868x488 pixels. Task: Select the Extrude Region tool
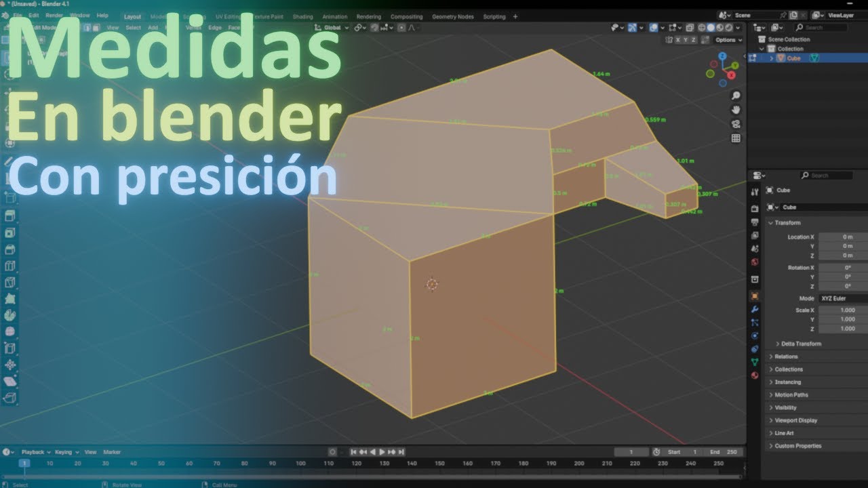pyautogui.click(x=10, y=216)
